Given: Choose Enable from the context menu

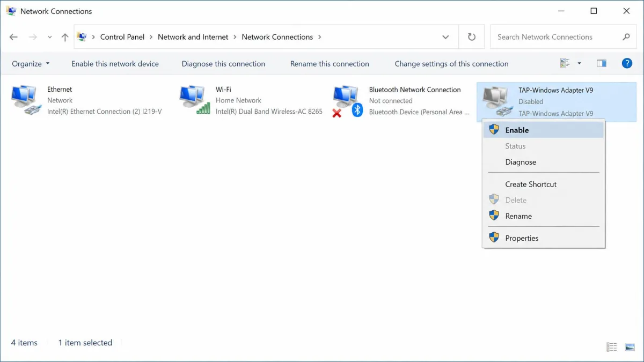Looking at the screenshot, I should click(544, 130).
